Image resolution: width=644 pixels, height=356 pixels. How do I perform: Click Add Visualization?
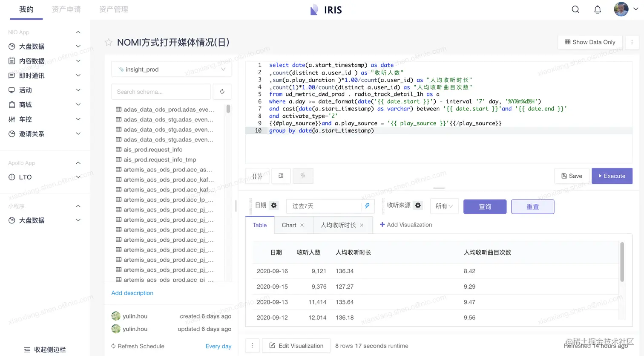406,225
